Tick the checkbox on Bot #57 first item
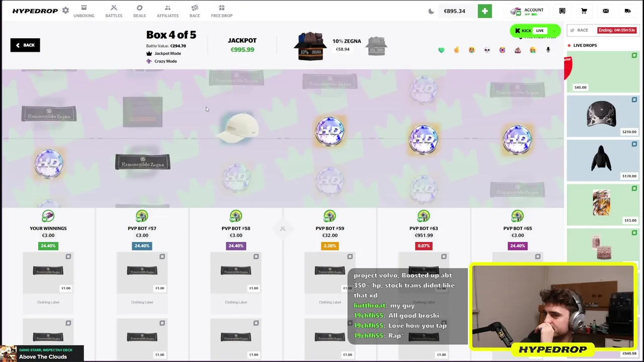This screenshot has width=644, height=362. tap(162, 257)
